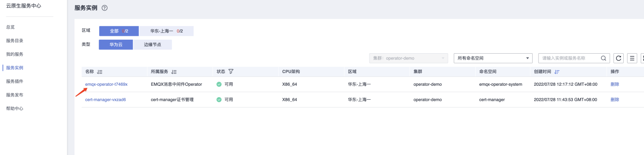
Task: Click the refresh icon button
Action: [619, 58]
